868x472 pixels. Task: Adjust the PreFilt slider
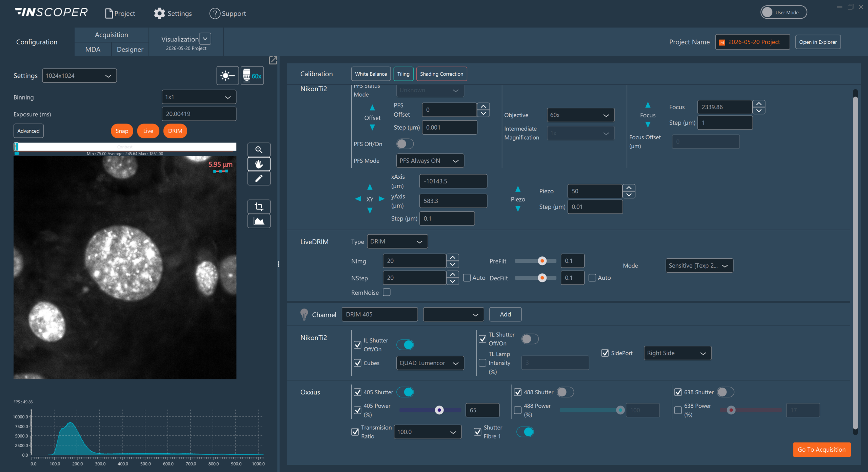[536, 261]
